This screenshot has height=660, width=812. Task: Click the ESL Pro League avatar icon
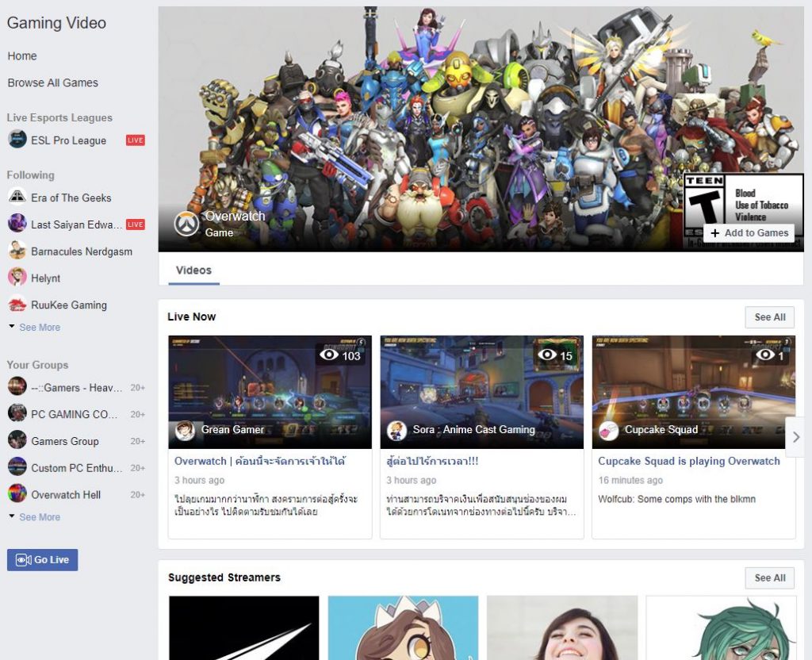point(17,140)
